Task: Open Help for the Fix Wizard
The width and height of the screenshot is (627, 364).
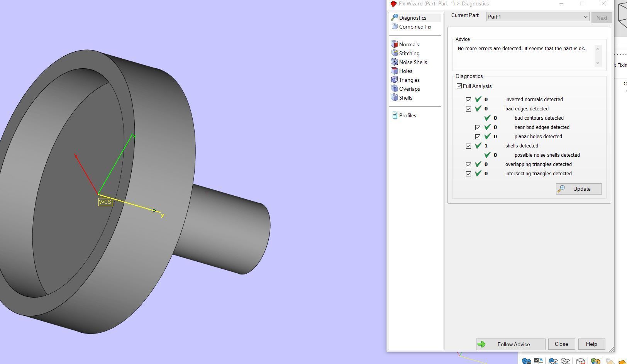Action: tap(591, 344)
